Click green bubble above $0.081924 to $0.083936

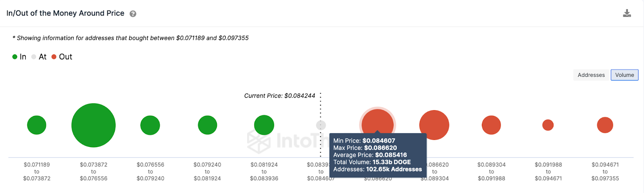264,125
